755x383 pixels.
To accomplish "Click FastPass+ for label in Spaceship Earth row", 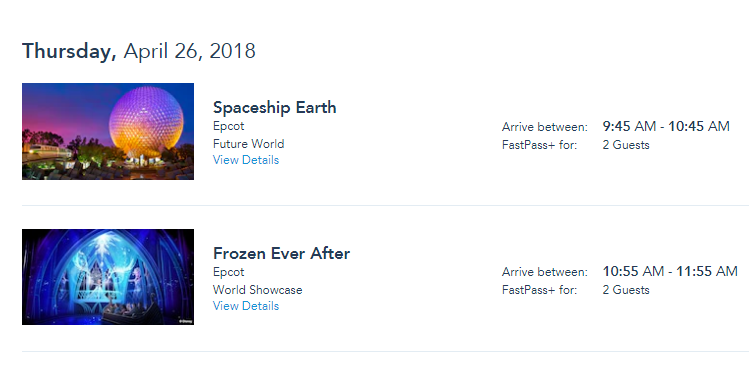I will coord(539,145).
